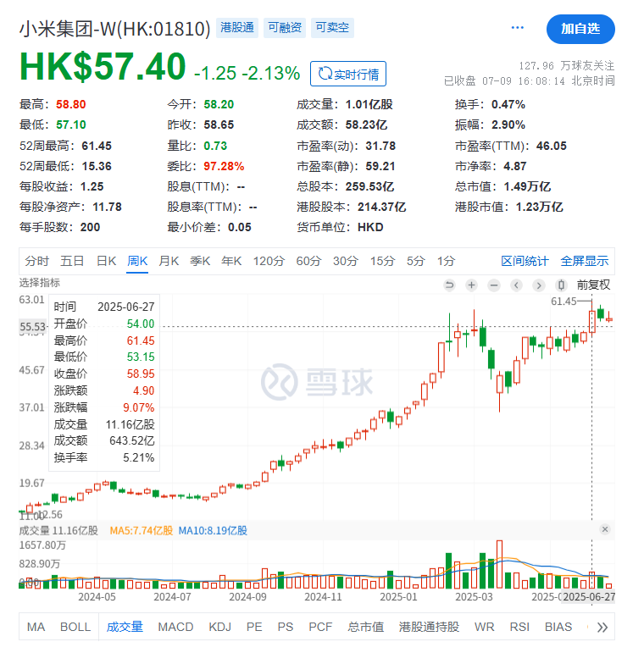This screenshot has width=644, height=653.
Task: Switch to 15分 chart tab
Action: coord(382,261)
